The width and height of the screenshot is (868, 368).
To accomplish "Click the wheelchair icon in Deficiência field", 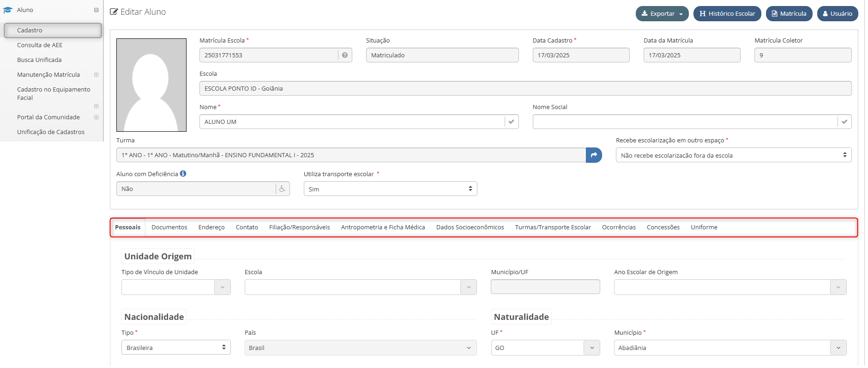I will point(283,189).
